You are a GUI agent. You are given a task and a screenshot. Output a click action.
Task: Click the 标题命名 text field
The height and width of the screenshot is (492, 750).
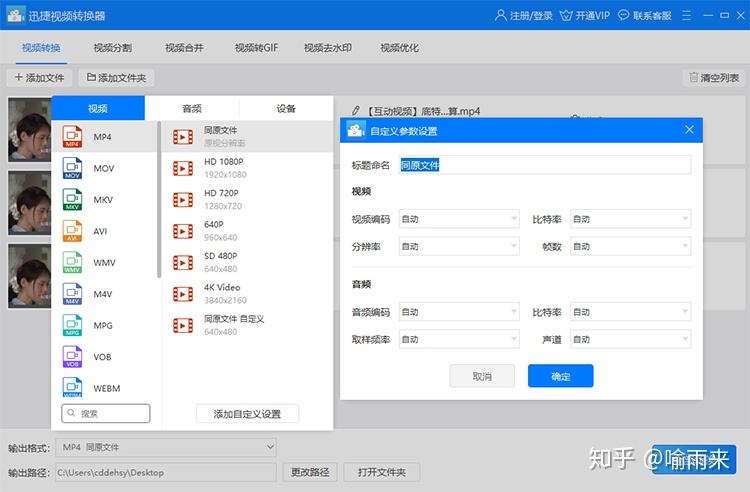(x=545, y=165)
